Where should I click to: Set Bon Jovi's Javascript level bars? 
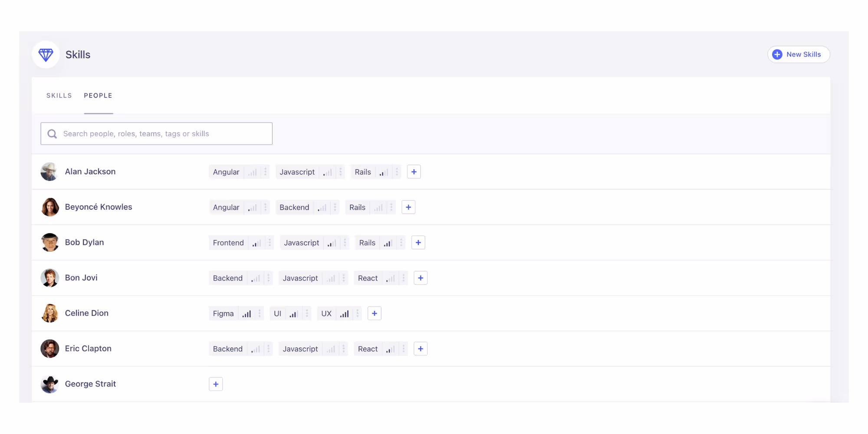pos(331,279)
